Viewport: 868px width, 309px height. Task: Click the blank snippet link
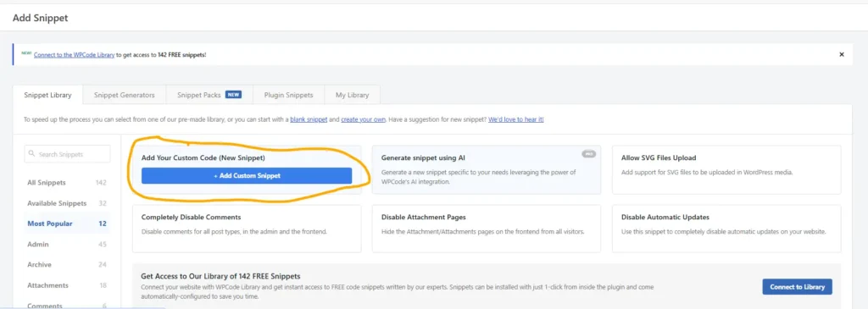[309, 119]
